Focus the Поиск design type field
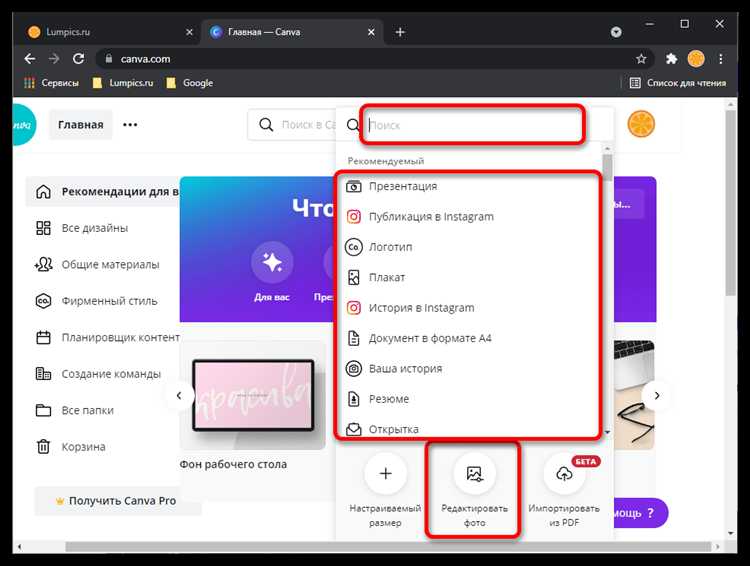Image resolution: width=750 pixels, height=566 pixels. [474, 125]
